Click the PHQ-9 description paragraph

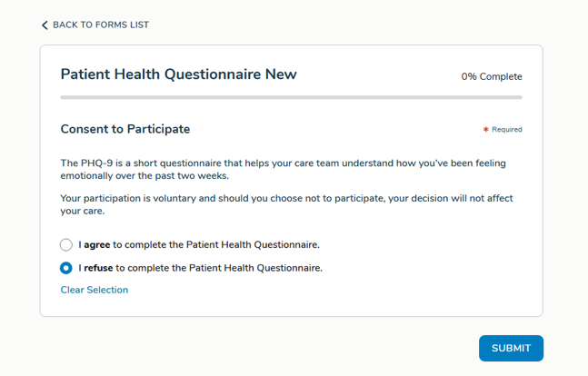click(x=283, y=170)
